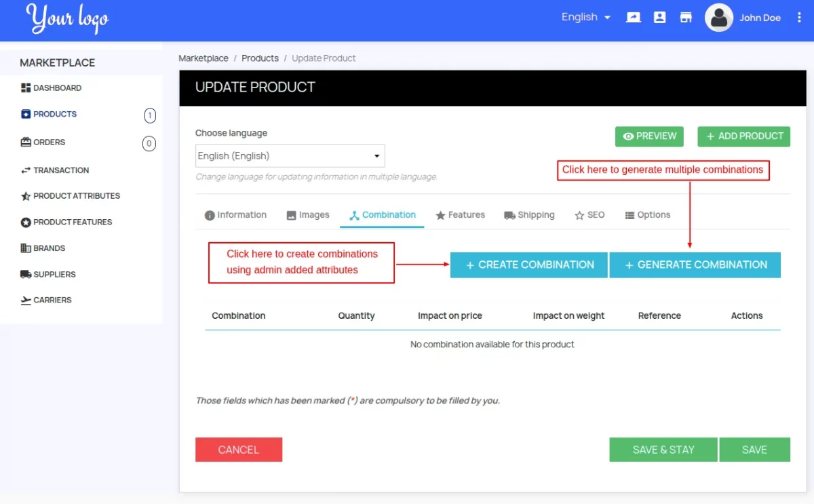
Task: Click the shop storefront icon in header
Action: (x=686, y=18)
